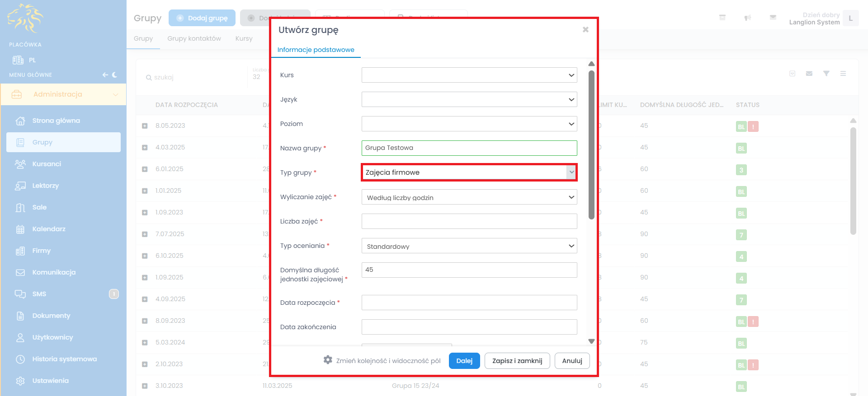
Task: Open the Kurs dropdown
Action: (x=469, y=75)
